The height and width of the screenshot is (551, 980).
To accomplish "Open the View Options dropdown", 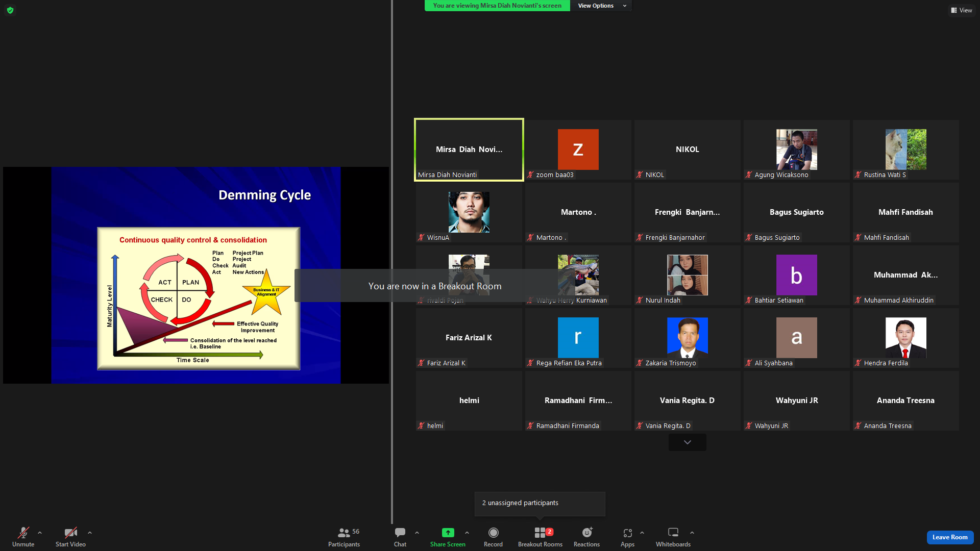I will coord(601,6).
